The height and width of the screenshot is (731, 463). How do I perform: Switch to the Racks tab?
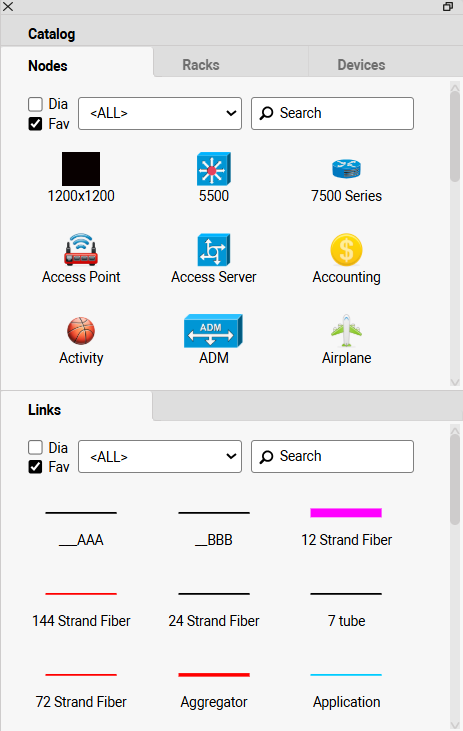tap(200, 65)
